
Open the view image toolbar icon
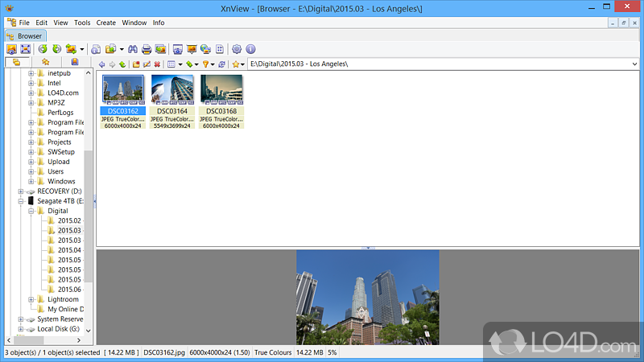pos(11,49)
